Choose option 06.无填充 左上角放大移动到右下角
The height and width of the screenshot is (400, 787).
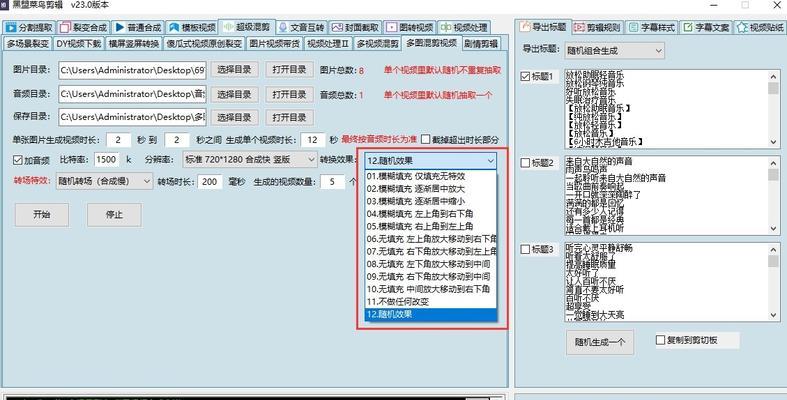point(431,239)
